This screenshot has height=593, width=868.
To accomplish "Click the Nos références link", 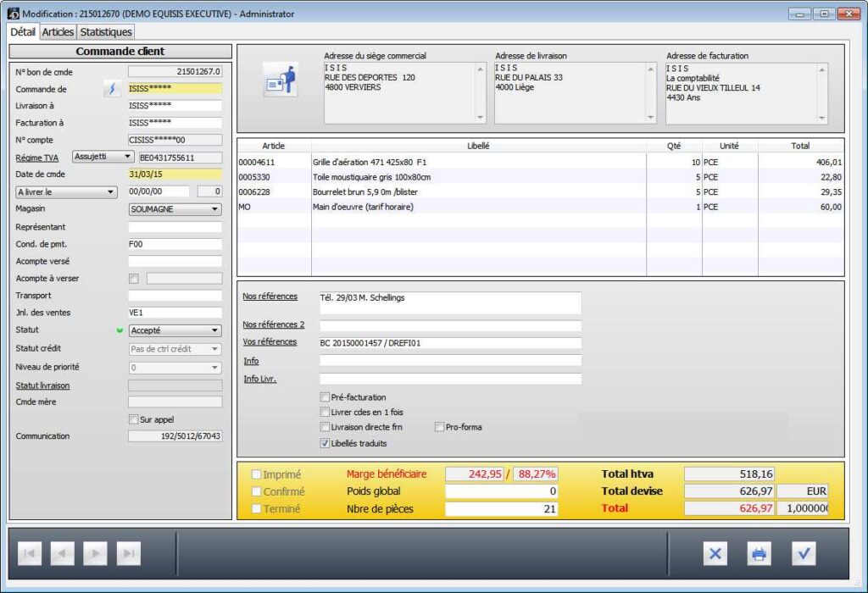I will pos(270,296).
